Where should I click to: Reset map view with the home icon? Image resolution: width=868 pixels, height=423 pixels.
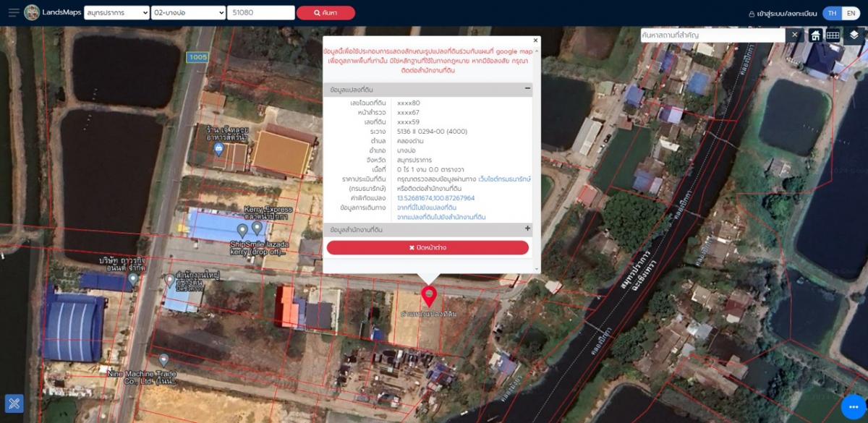click(816, 34)
